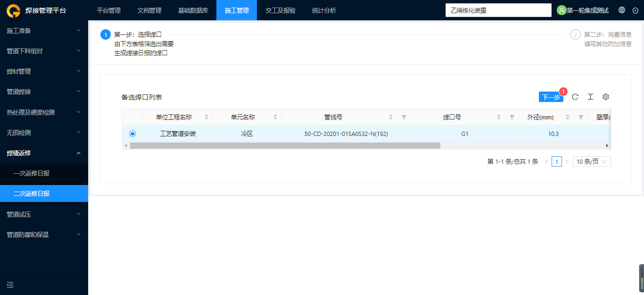Viewport: 644px width, 295px height.
Task: Open 施工管理 top menu
Action: click(x=237, y=10)
